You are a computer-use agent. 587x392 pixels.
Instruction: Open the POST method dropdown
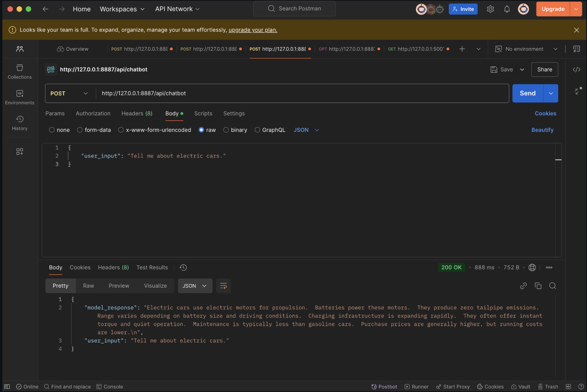(69, 94)
